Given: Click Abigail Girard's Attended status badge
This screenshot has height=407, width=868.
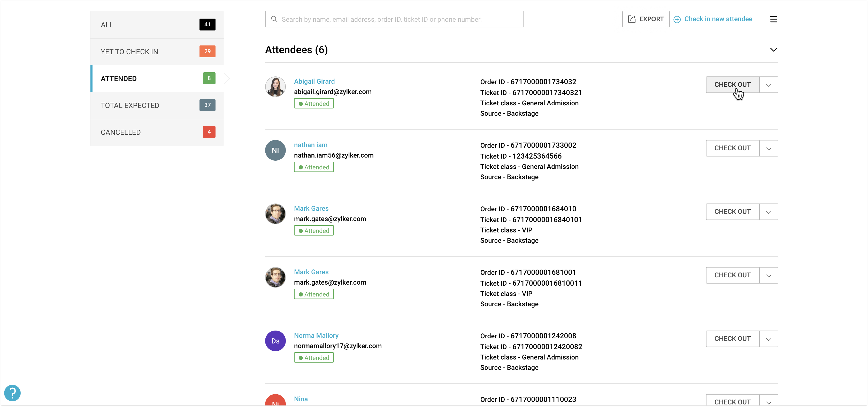Looking at the screenshot, I should (x=314, y=104).
